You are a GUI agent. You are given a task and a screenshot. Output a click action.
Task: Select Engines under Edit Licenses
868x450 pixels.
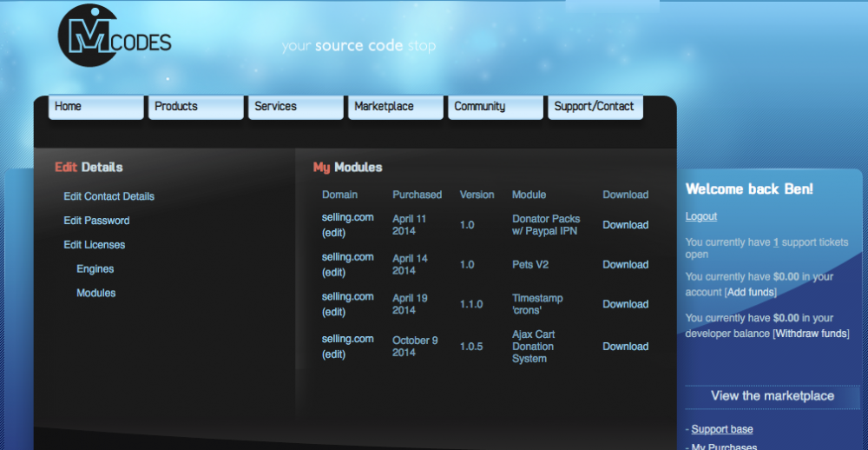click(95, 269)
